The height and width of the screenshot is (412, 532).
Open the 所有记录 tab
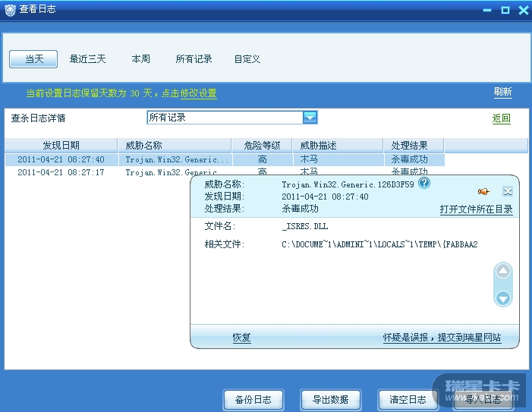194,59
